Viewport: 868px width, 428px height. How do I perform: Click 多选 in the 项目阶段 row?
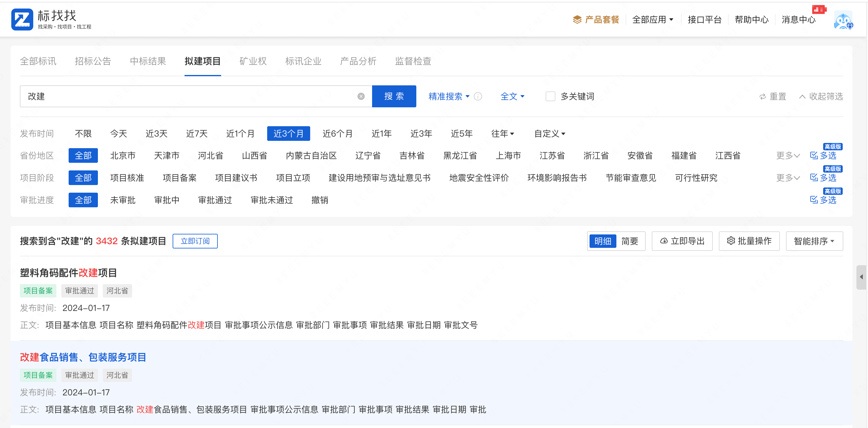coord(823,177)
